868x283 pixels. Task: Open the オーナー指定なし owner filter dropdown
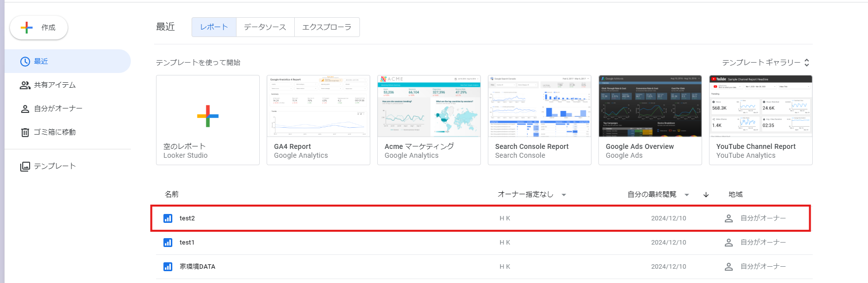tap(532, 194)
